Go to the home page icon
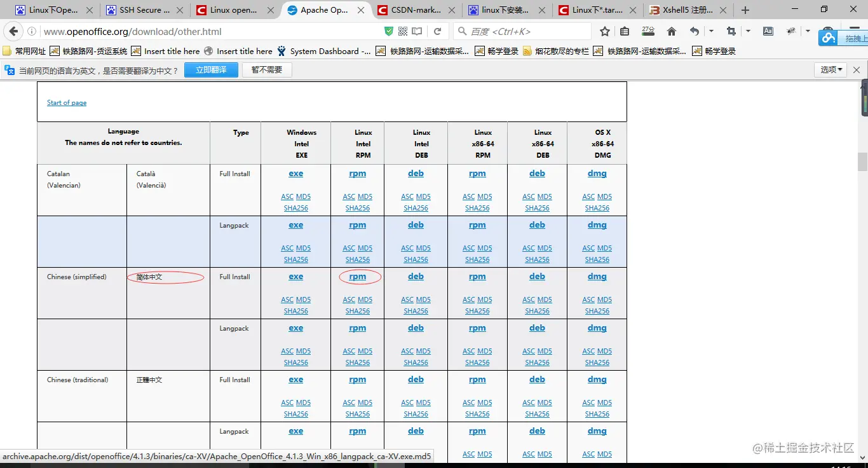 tap(672, 31)
